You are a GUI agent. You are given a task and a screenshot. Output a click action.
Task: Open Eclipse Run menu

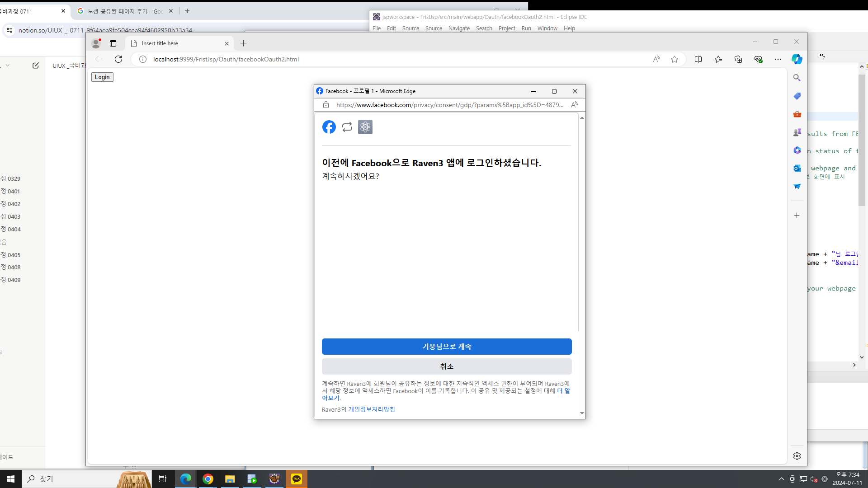click(526, 28)
